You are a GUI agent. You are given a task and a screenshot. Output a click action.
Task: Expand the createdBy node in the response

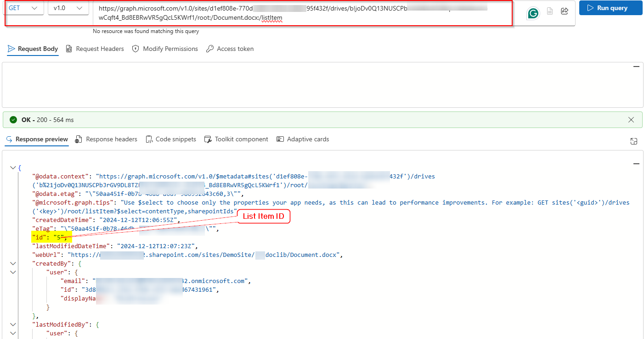coord(13,263)
